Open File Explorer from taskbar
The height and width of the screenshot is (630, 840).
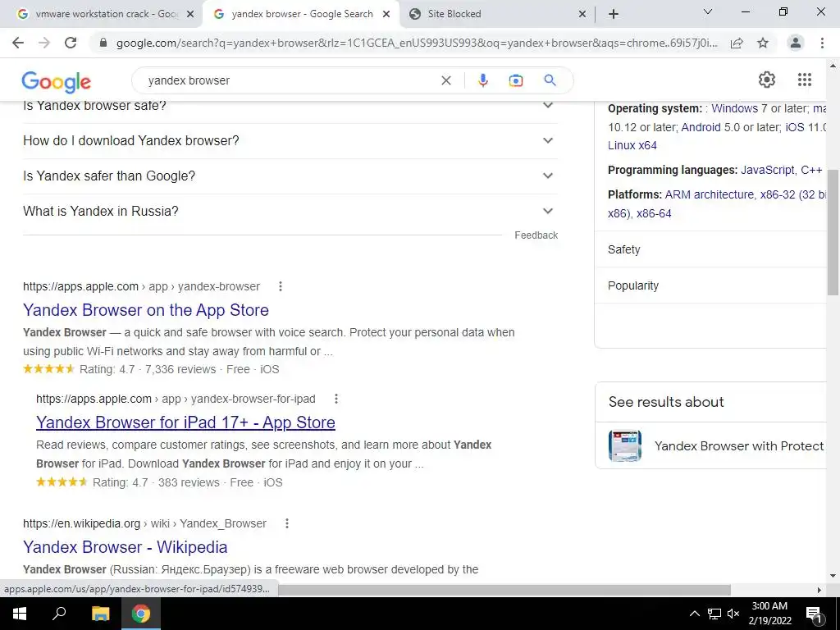pyautogui.click(x=100, y=614)
